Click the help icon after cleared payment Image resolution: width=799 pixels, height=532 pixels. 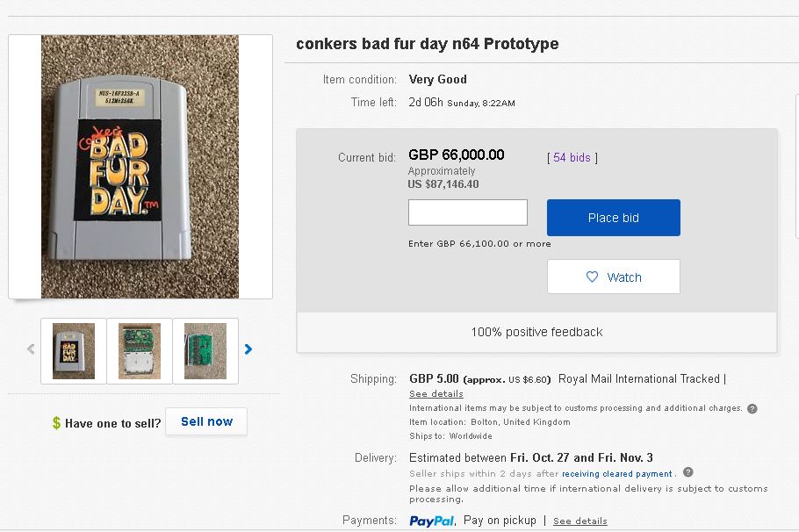tap(688, 472)
